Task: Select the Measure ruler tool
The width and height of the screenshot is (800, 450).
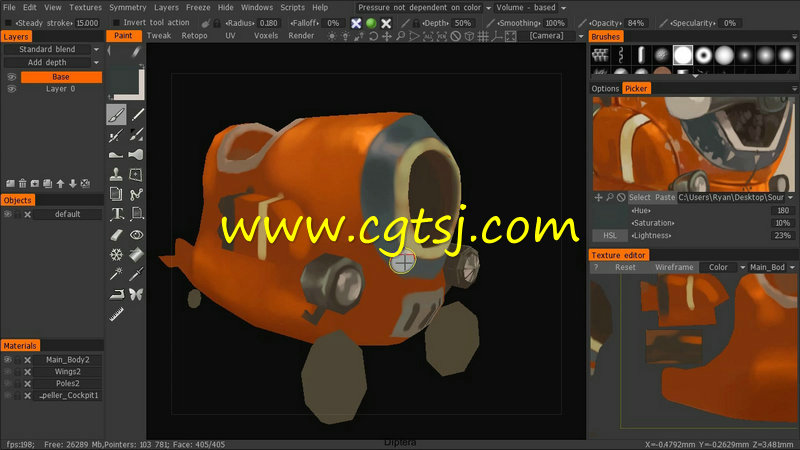Action: tap(116, 314)
